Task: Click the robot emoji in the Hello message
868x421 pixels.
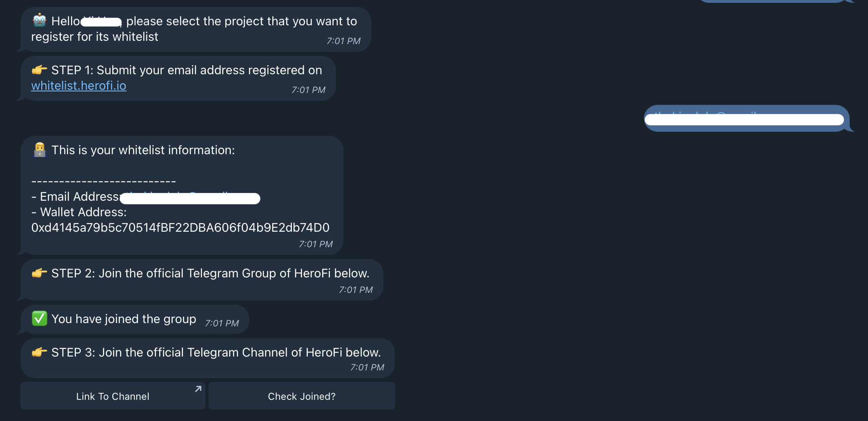Action: [40, 20]
